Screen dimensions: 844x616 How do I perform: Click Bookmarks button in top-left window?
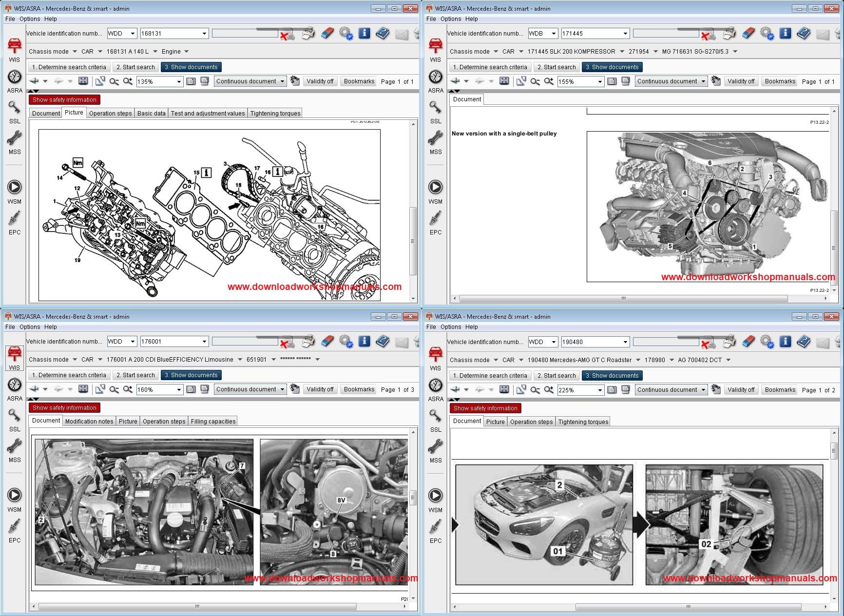pyautogui.click(x=359, y=81)
